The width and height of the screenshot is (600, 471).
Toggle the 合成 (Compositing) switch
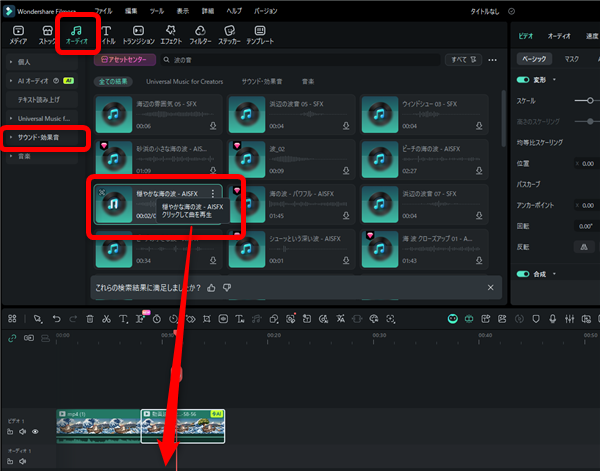[523, 273]
